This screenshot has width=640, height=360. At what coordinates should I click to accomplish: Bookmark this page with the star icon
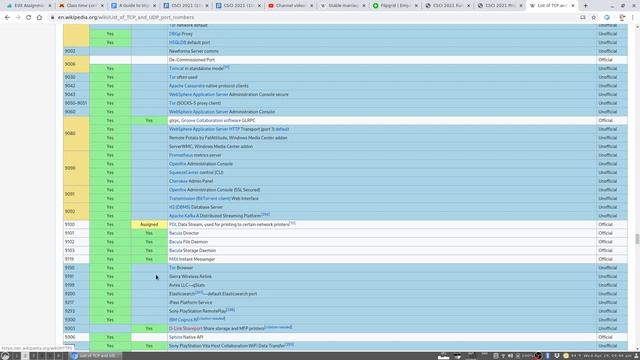click(594, 18)
